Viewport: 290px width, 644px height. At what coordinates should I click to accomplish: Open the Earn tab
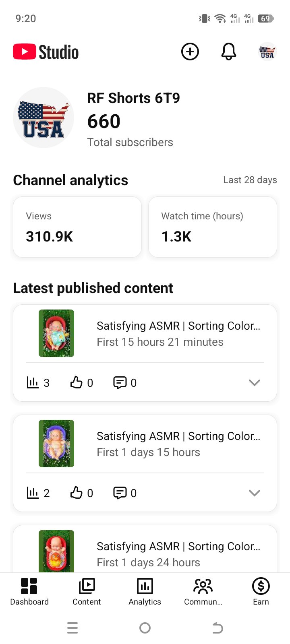(261, 591)
